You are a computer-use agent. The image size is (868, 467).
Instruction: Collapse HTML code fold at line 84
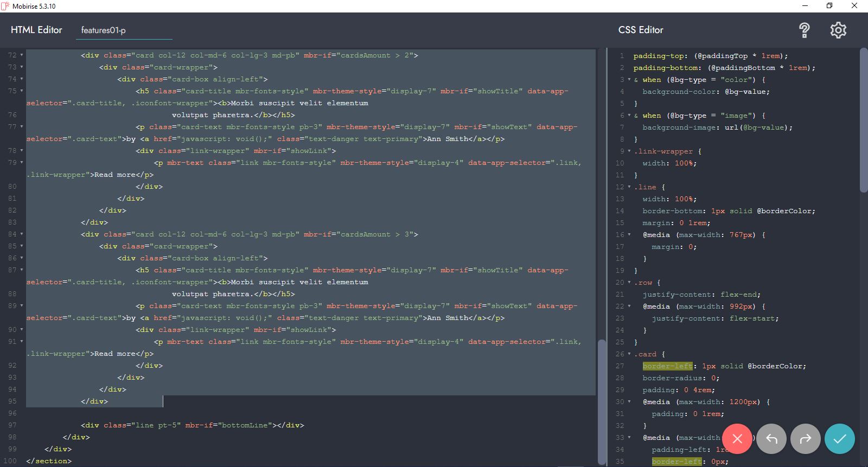22,234
